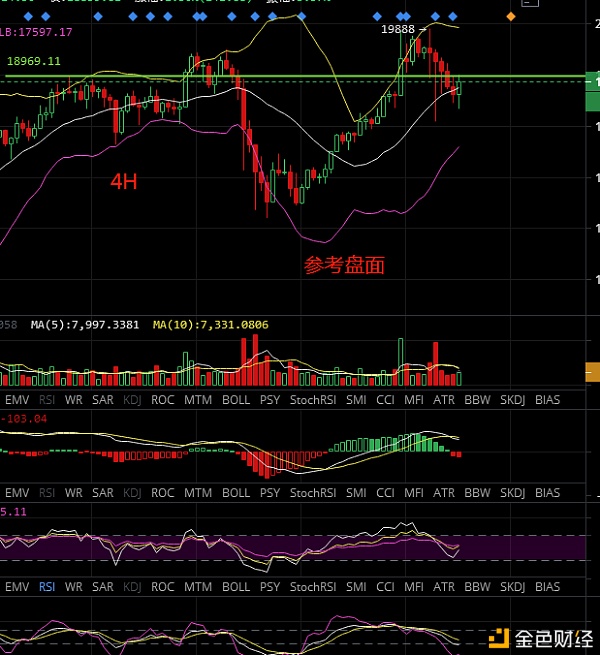The width and height of the screenshot is (600, 655).
Task: Select ROC tab beneath the volume panel
Action: 163,400
